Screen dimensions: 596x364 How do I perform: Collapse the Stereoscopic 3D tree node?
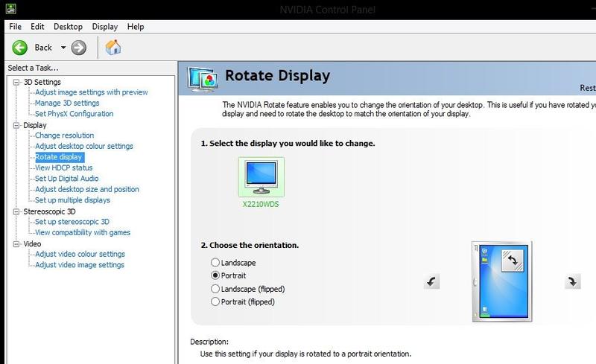[x=16, y=211]
